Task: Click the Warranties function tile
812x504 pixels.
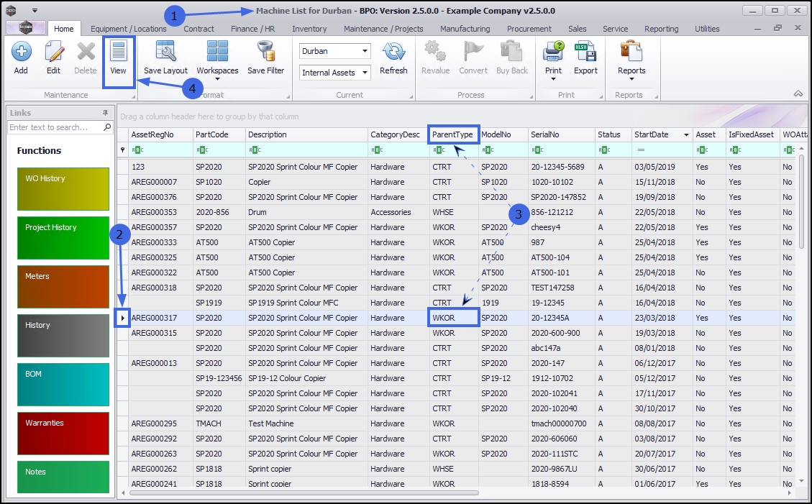Action: pos(66,434)
